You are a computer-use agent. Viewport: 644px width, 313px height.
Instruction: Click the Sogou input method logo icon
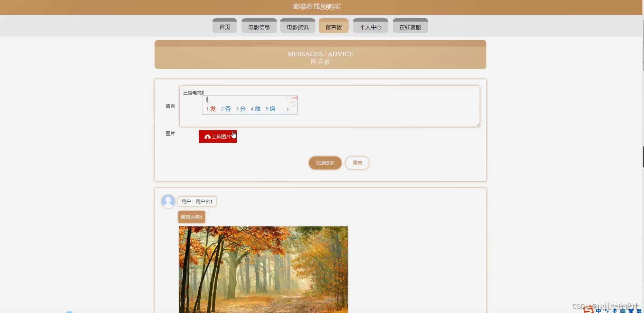[x=588, y=310]
